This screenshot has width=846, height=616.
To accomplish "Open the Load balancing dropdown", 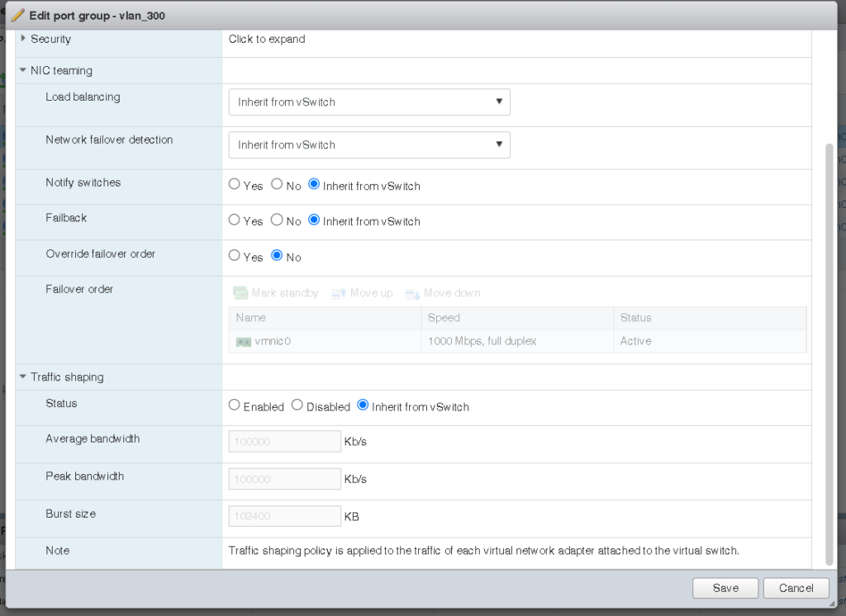I will coord(369,102).
